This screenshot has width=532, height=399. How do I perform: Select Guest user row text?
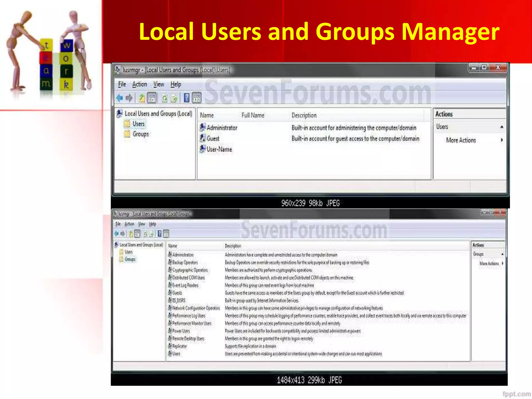(213, 138)
